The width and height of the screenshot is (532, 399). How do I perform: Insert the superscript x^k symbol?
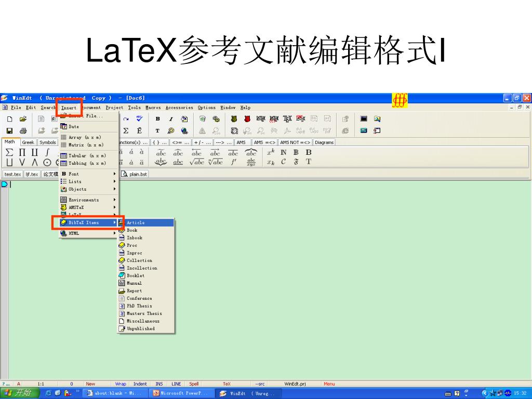pos(270,152)
